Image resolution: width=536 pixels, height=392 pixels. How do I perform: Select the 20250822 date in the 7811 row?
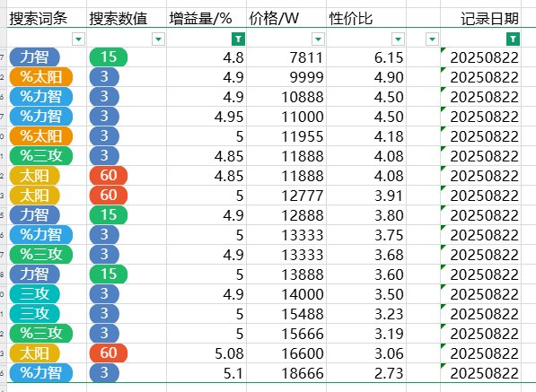click(x=480, y=57)
